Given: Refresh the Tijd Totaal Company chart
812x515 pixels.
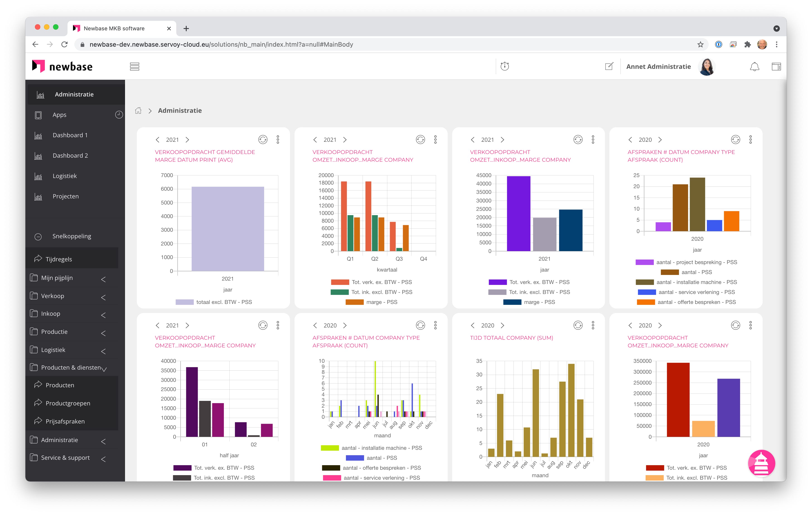Looking at the screenshot, I should tap(578, 325).
